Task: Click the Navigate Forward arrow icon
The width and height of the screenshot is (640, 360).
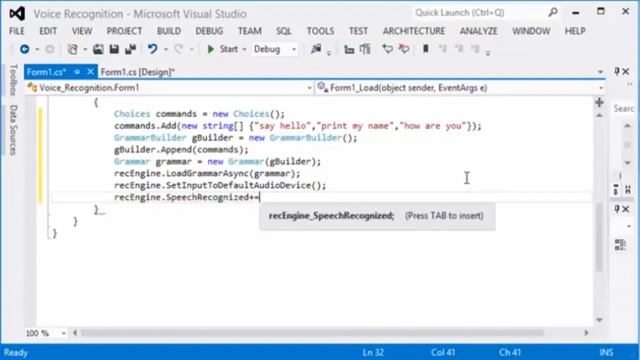Action: (x=50, y=49)
